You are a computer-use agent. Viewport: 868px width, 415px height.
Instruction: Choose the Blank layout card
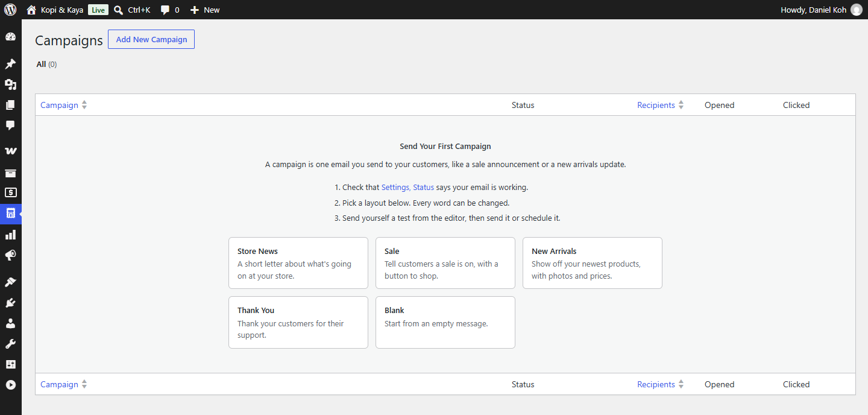tap(445, 322)
